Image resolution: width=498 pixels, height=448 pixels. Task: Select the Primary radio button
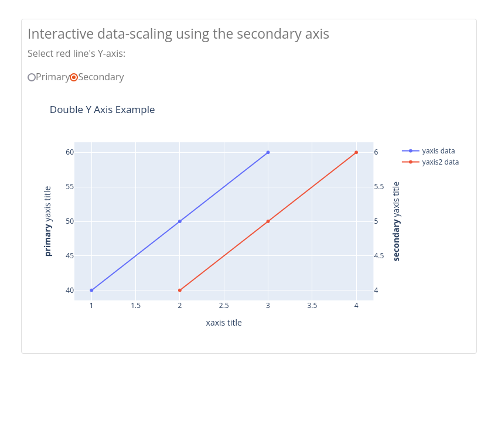pyautogui.click(x=32, y=77)
